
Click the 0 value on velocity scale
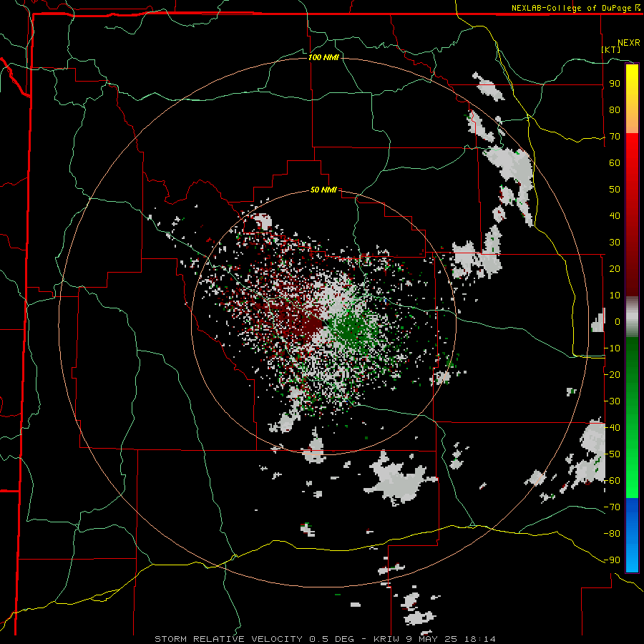(618, 321)
